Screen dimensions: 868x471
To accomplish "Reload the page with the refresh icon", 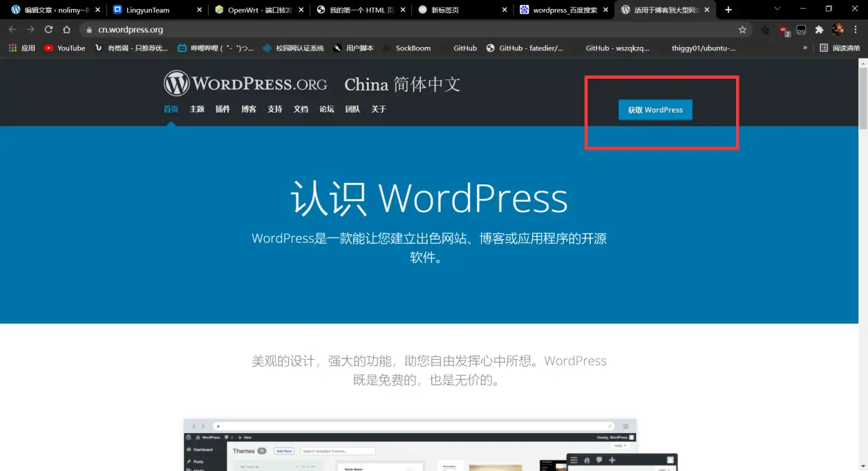I will [x=48, y=30].
